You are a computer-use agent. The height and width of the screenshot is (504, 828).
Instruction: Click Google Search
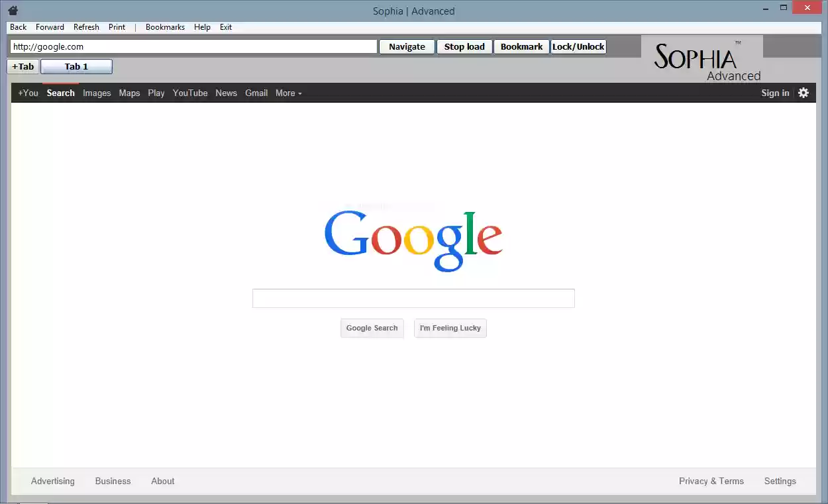(x=372, y=328)
